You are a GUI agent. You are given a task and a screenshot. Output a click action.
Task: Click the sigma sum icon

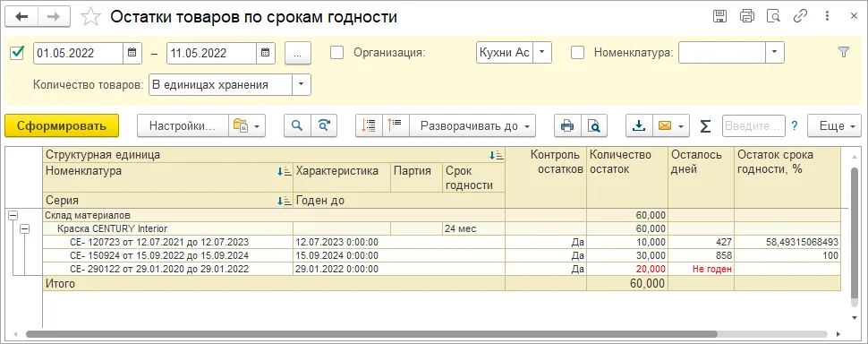click(705, 126)
